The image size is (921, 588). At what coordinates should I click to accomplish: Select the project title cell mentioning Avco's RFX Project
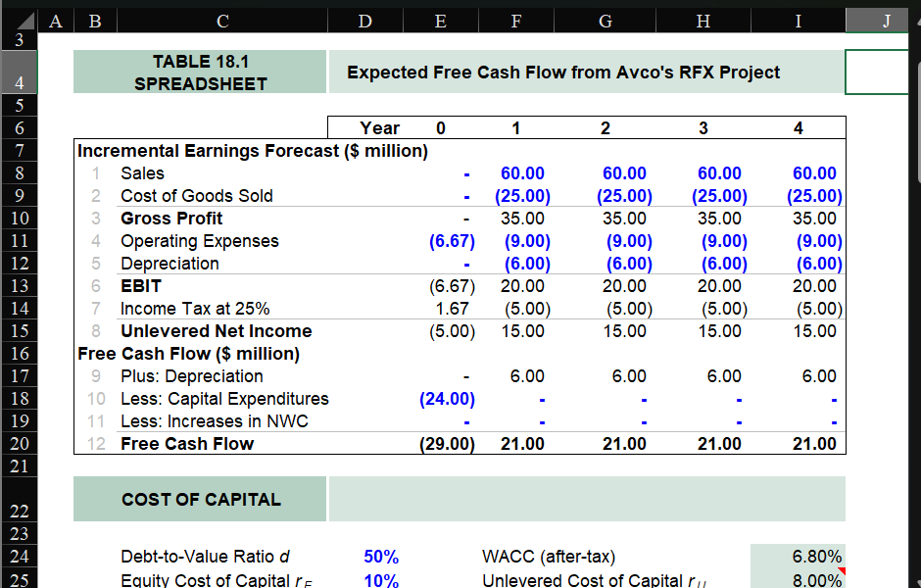coord(585,72)
